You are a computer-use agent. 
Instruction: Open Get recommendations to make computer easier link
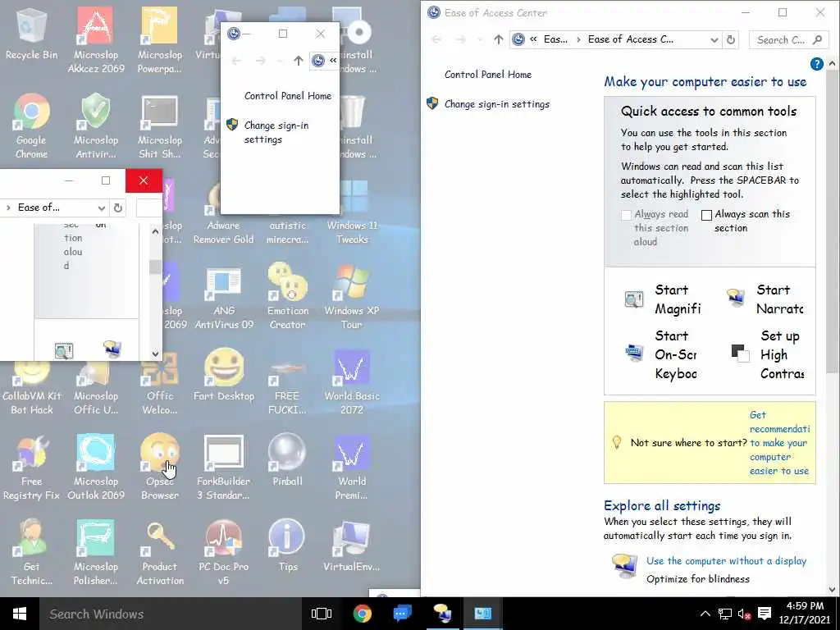[x=779, y=443]
